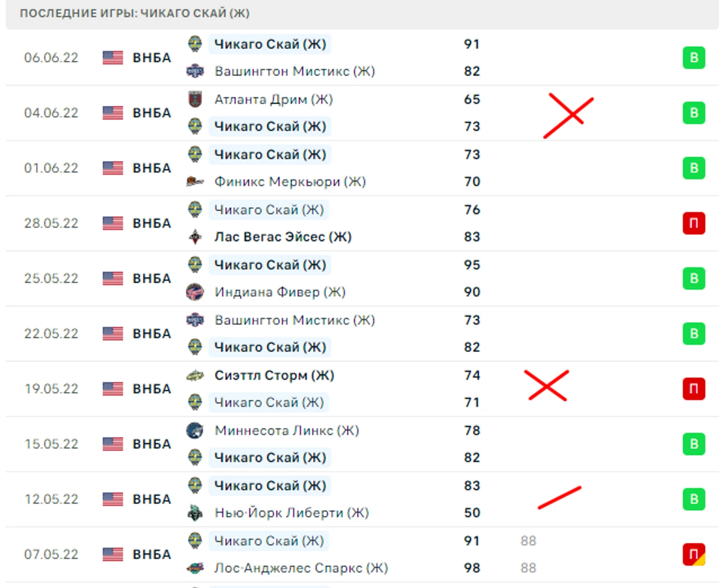Click the Indiana Fever team logo
Screen dimensions: 722x588
coord(195,292)
